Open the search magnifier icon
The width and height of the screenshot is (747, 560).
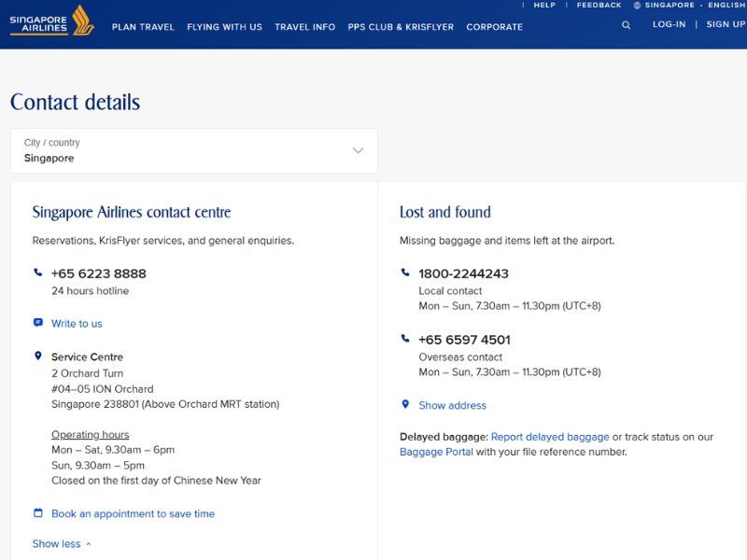tap(626, 25)
